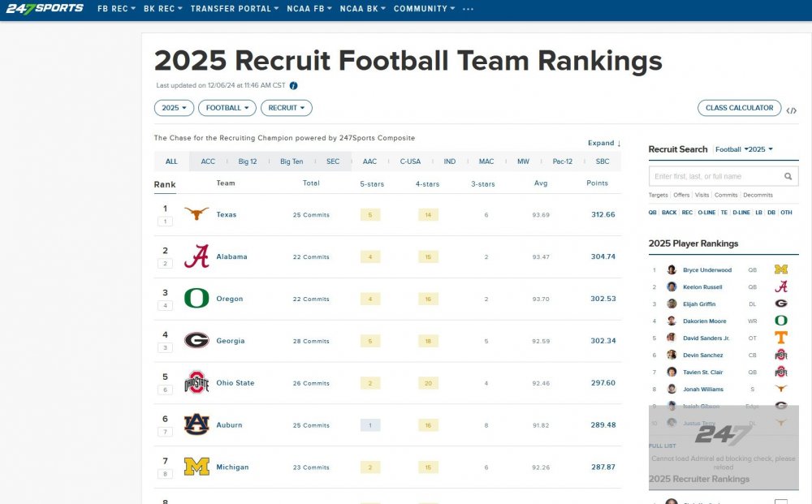This screenshot has height=504, width=812.
Task: Open the TRANSFER PORTAL menu
Action: tap(235, 9)
